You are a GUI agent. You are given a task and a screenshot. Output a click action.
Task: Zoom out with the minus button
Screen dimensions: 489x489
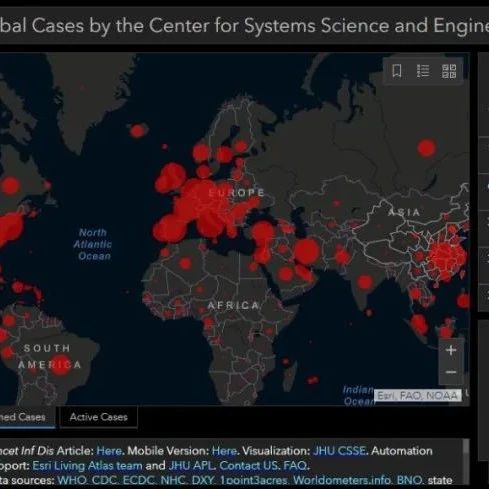[x=451, y=372]
